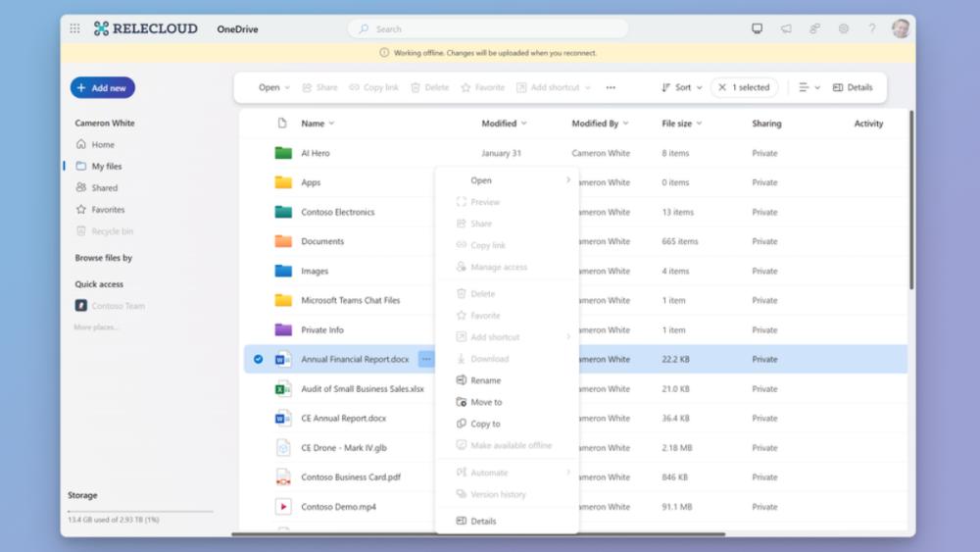This screenshot has width=980, height=552.
Task: Click the storage usage progress bar
Action: [x=140, y=512]
